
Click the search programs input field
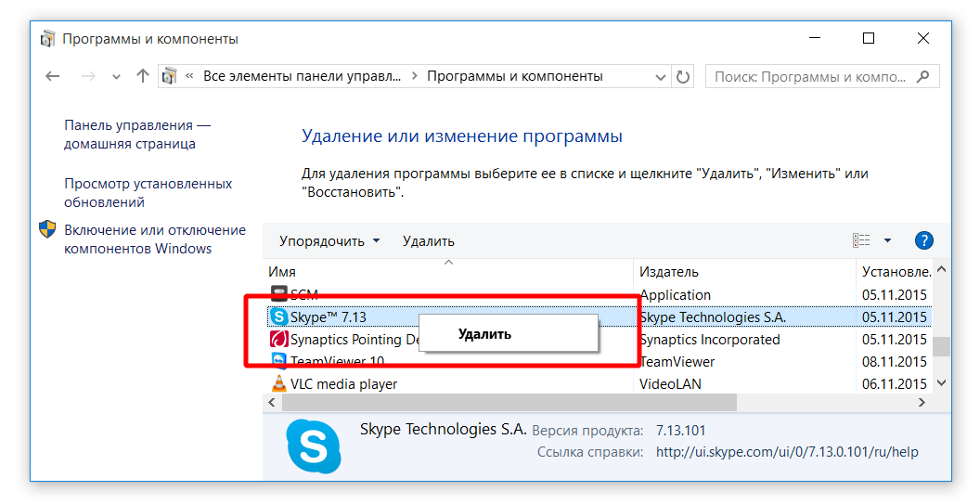coord(812,76)
